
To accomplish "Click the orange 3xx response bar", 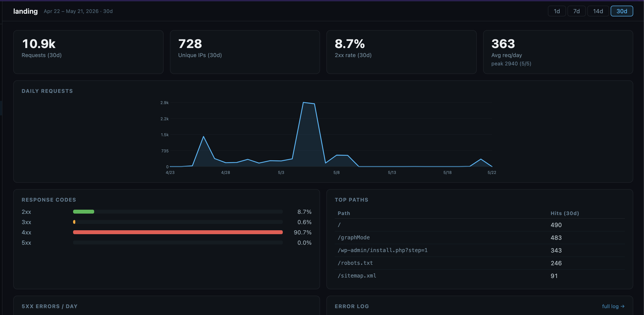I will (74, 222).
